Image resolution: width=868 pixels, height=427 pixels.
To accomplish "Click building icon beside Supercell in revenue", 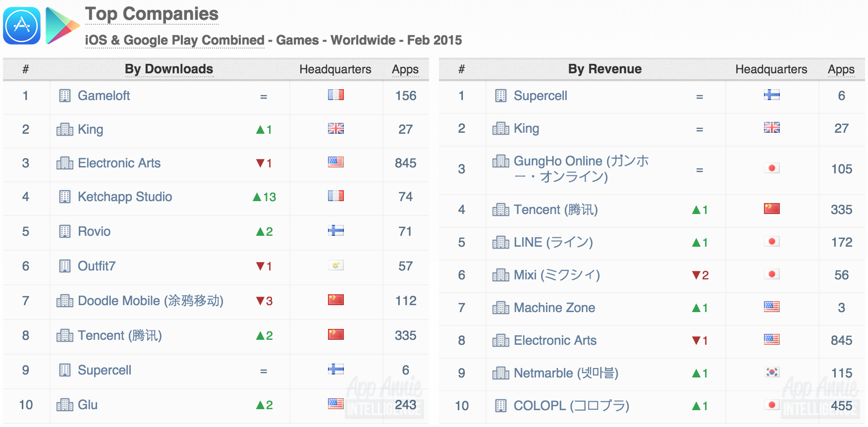I will tap(501, 96).
